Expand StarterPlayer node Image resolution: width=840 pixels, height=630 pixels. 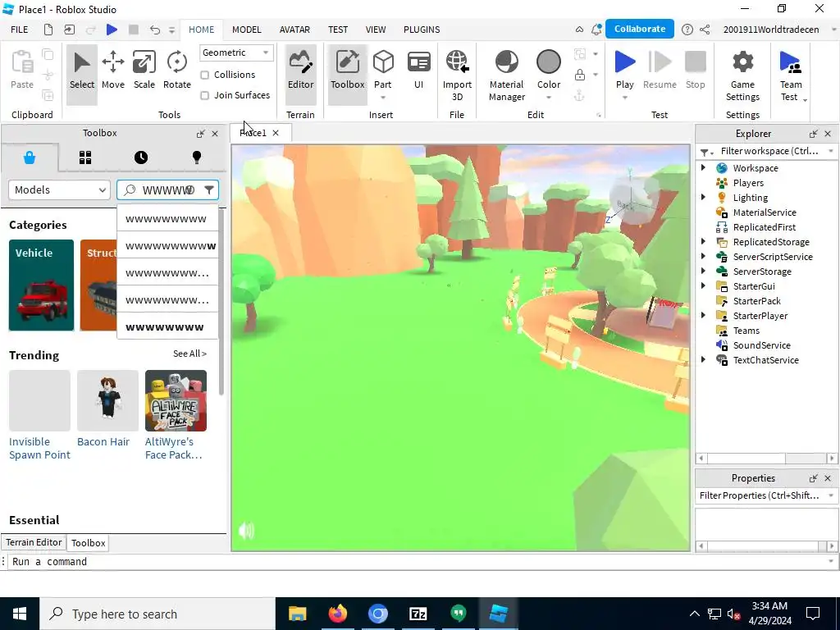pyautogui.click(x=703, y=315)
